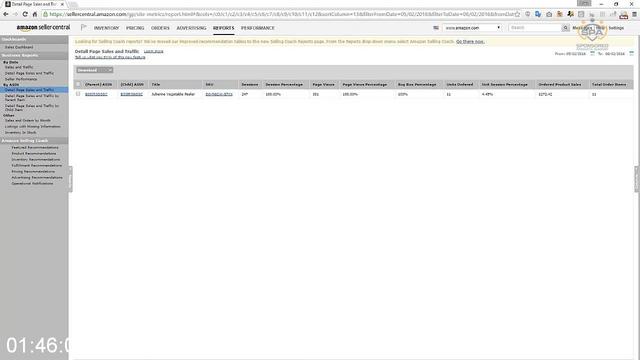Open Detail Page Sales and Traffic by Parent Item

coord(32,98)
